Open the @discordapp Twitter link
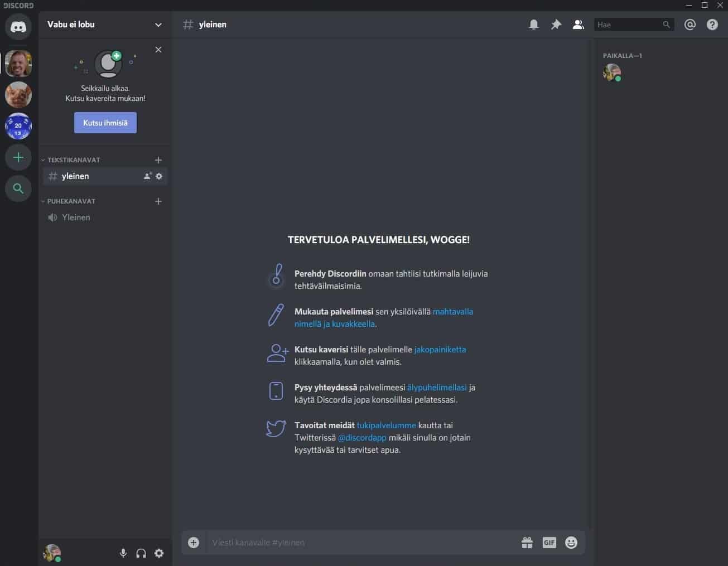728x566 pixels. [362, 438]
